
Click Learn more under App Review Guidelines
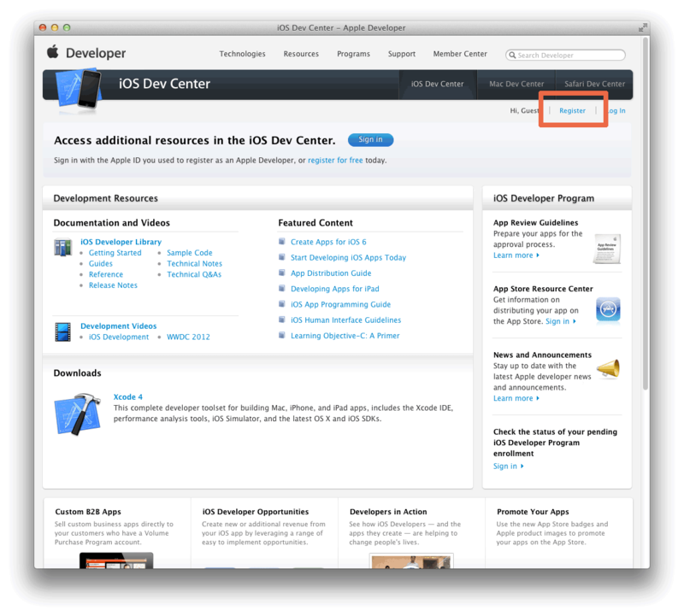pyautogui.click(x=516, y=255)
